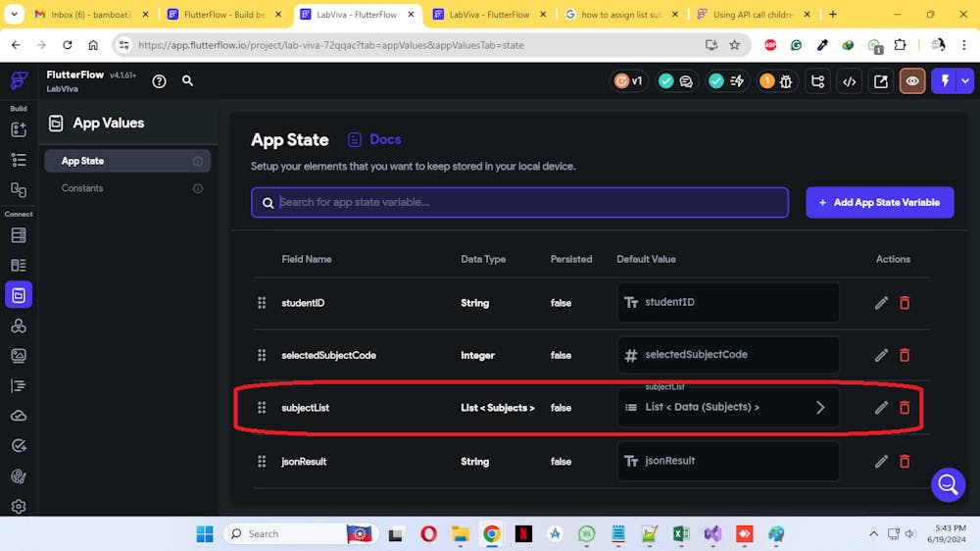
Task: Click the help question mark icon
Action: point(160,81)
